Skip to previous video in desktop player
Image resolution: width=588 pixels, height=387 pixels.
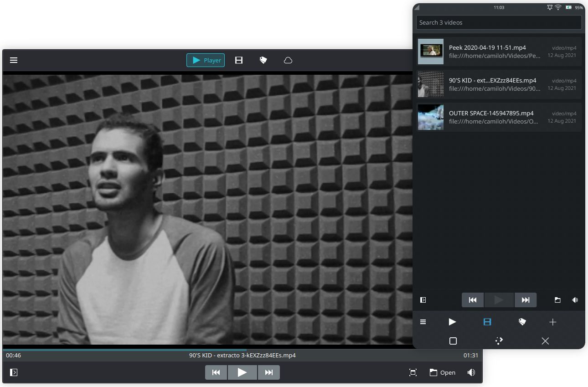point(216,372)
